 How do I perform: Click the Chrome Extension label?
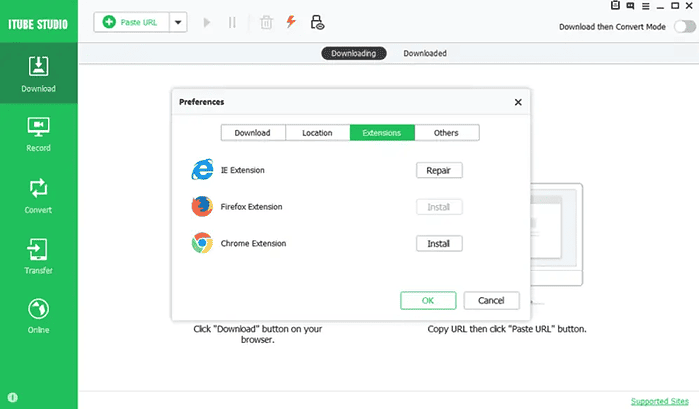(x=253, y=243)
